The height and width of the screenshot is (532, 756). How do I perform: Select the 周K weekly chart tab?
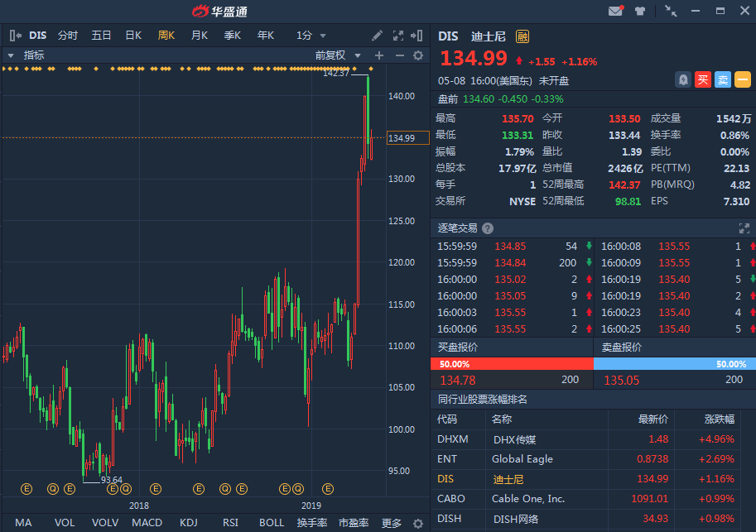pos(166,36)
